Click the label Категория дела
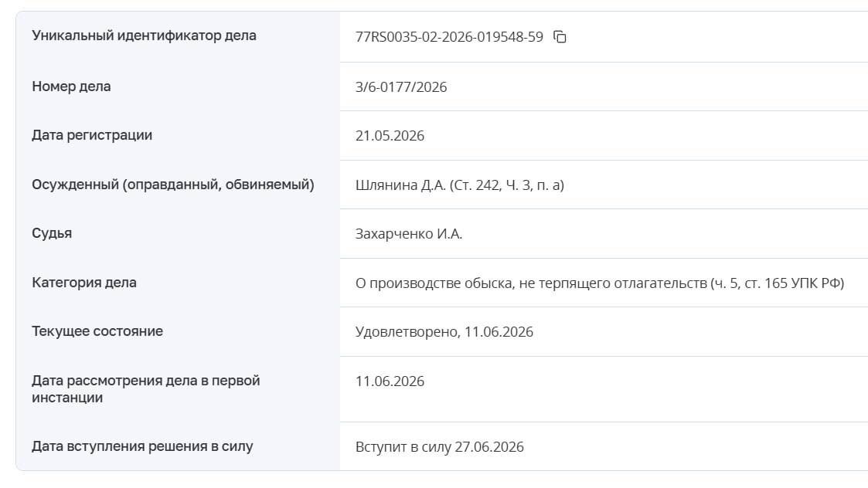868x488 pixels. [x=84, y=282]
